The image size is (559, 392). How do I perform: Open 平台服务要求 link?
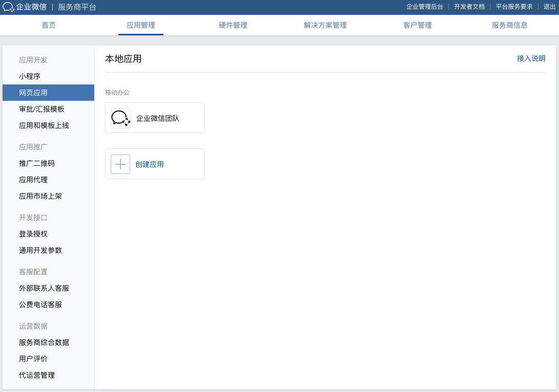[x=514, y=7]
